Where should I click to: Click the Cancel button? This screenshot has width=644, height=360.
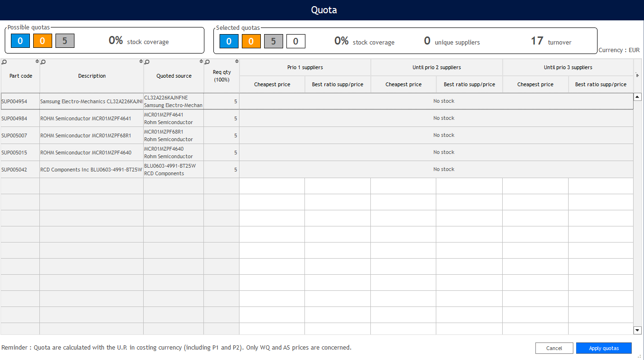click(554, 348)
